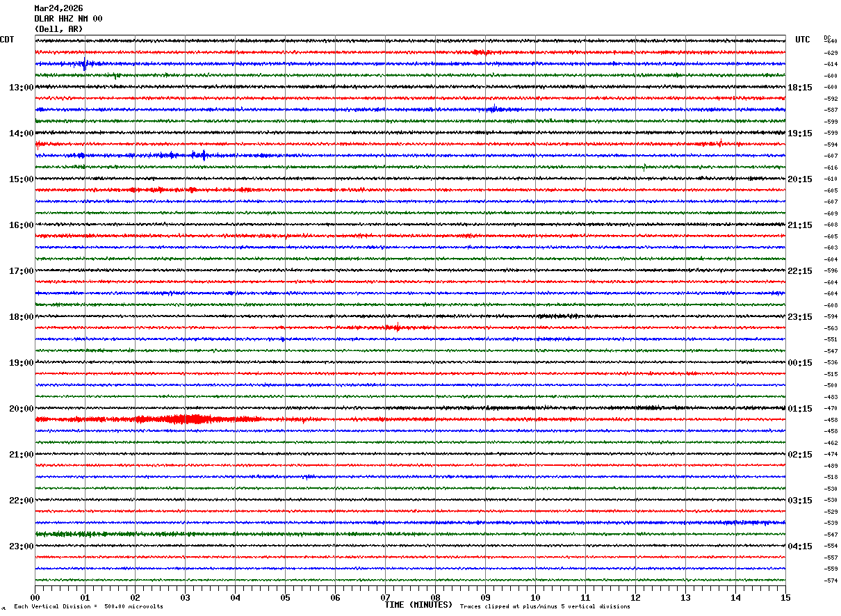
Task: Click the vertical division microvolts scale note
Action: tap(88, 607)
